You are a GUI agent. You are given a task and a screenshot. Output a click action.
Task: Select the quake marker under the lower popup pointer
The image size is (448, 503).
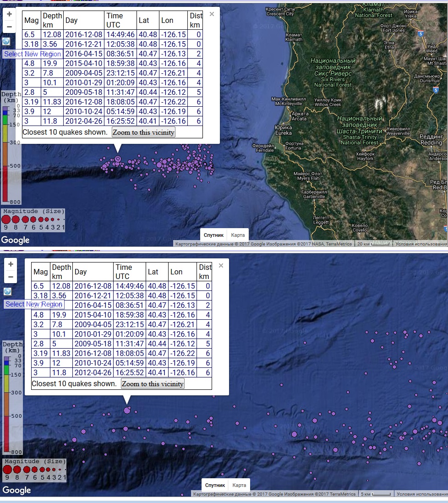pos(127,410)
